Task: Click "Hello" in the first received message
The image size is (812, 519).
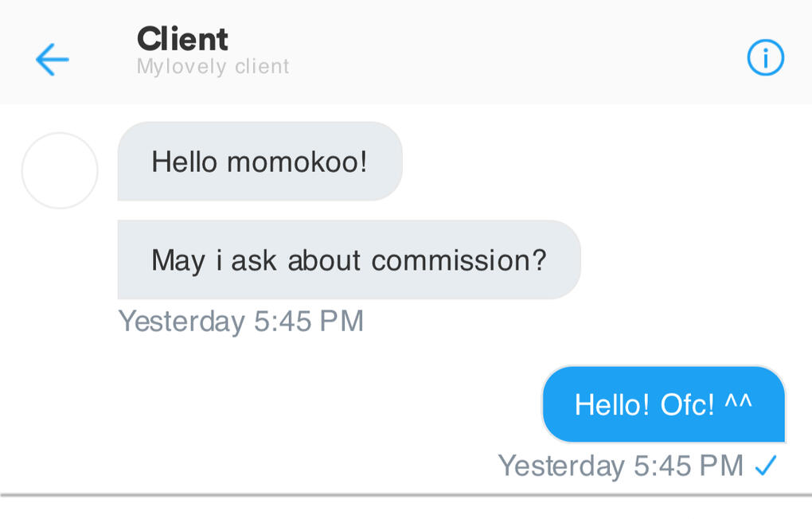Action: pos(184,162)
